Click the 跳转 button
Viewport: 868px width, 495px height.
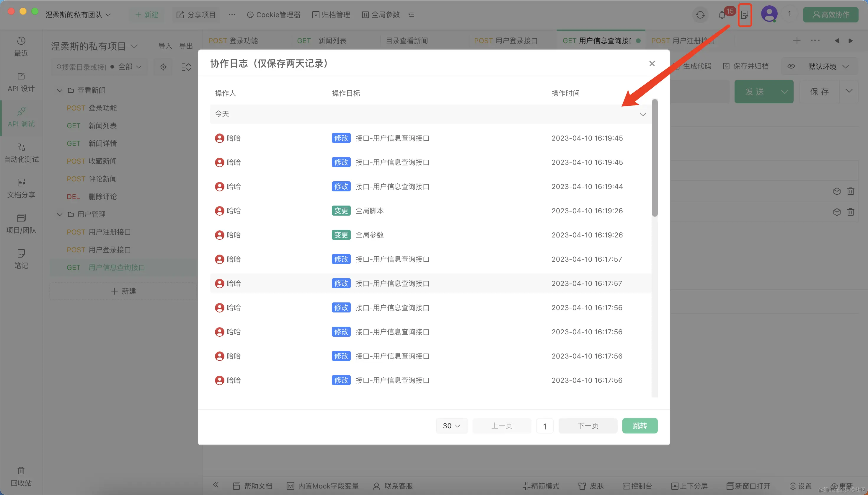[639, 426]
